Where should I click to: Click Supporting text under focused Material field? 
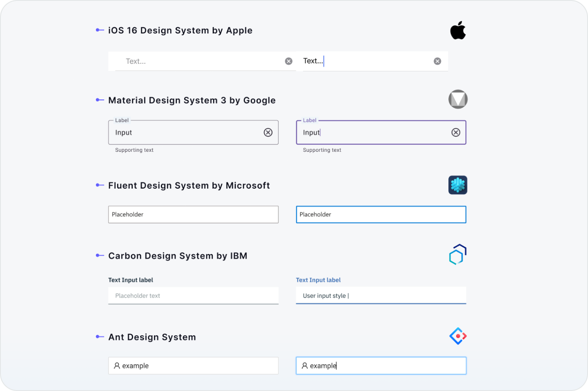coord(322,150)
